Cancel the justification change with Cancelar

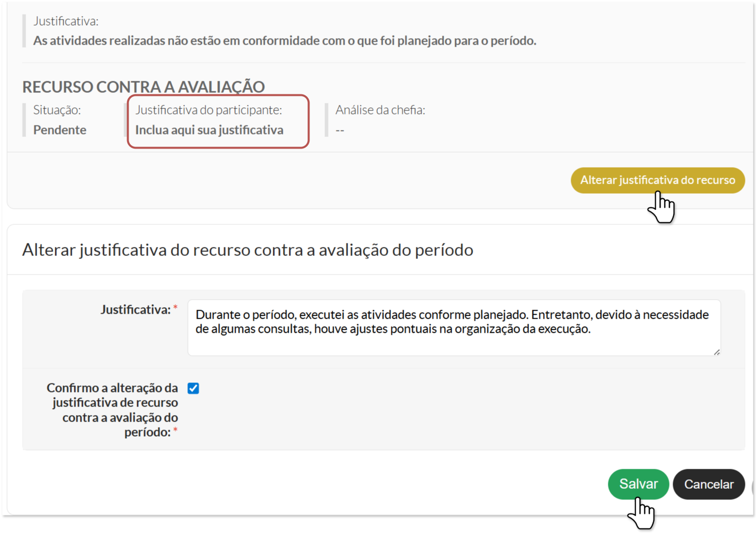click(708, 484)
